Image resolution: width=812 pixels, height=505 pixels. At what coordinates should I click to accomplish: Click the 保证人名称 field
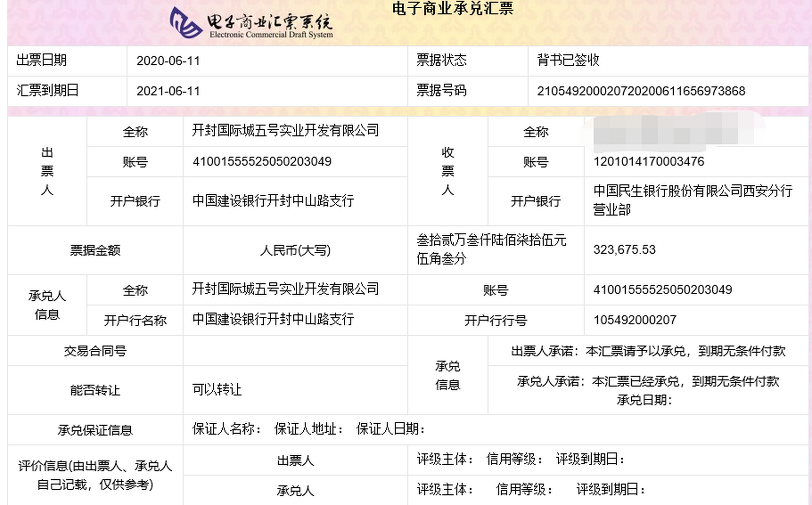click(x=227, y=429)
